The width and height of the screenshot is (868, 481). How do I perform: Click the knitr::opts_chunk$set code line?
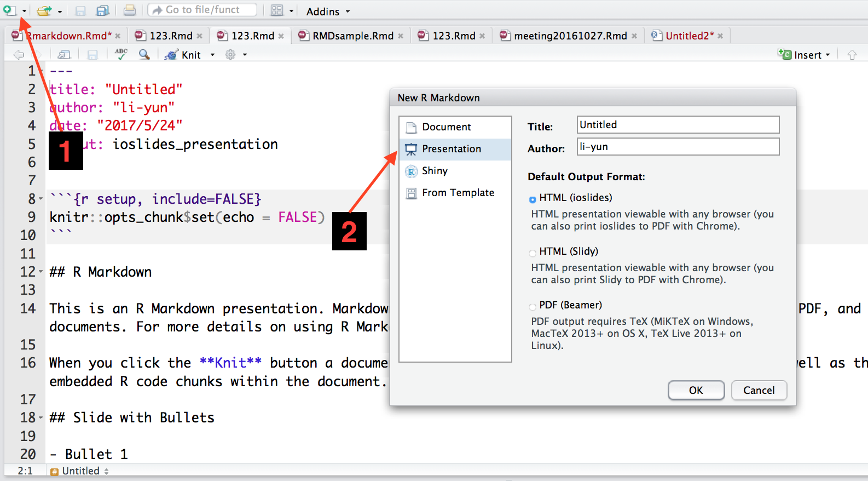187,217
